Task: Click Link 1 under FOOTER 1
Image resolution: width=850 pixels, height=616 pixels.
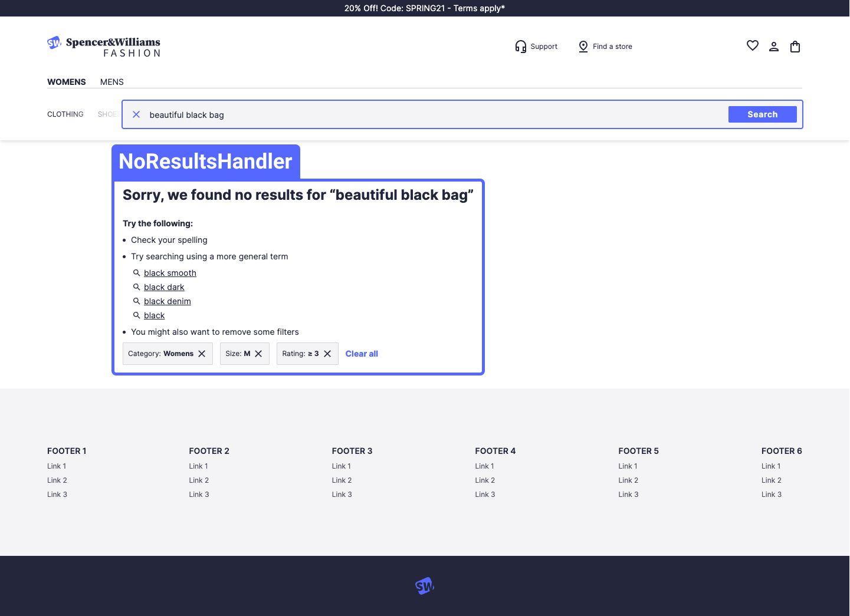Action: click(x=57, y=466)
